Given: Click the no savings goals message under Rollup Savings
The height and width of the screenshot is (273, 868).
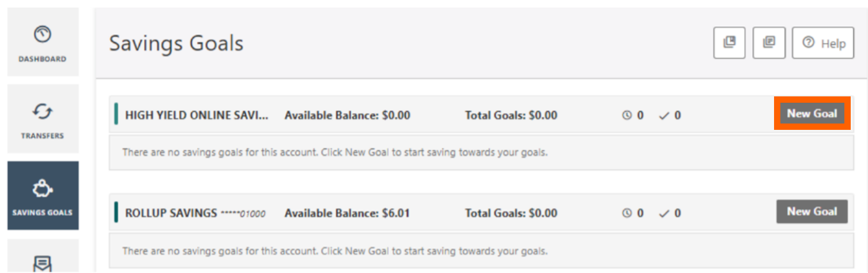Looking at the screenshot, I should 335,251.
